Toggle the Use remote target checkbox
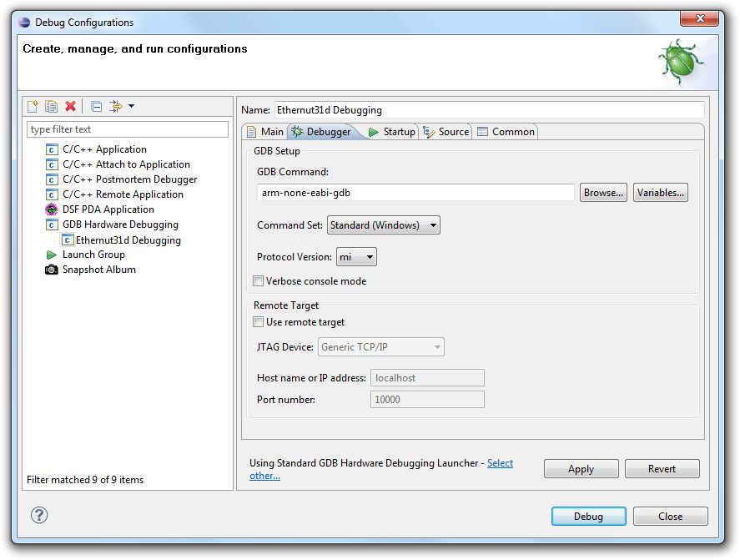 coord(259,322)
